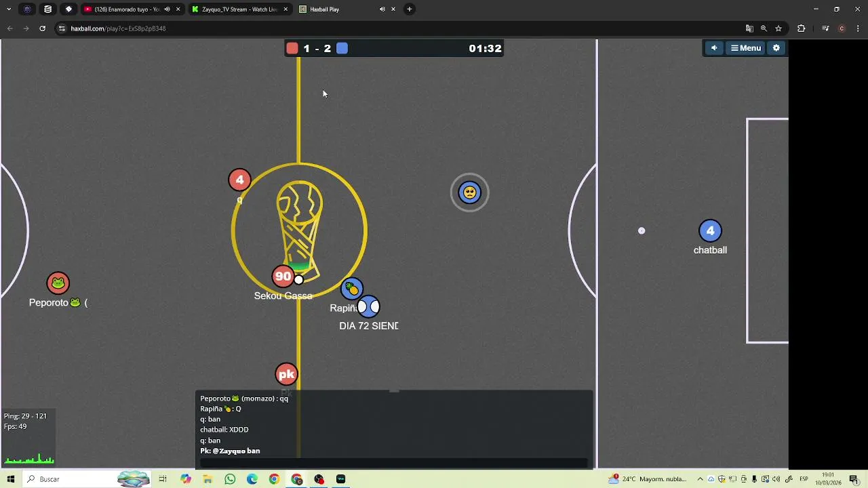
Task: Expand the system tray hidden icons chevron
Action: 700,479
